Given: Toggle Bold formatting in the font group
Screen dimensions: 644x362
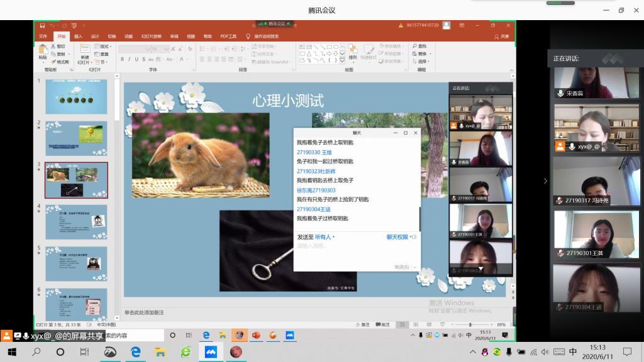Looking at the screenshot, I should pos(122,59).
